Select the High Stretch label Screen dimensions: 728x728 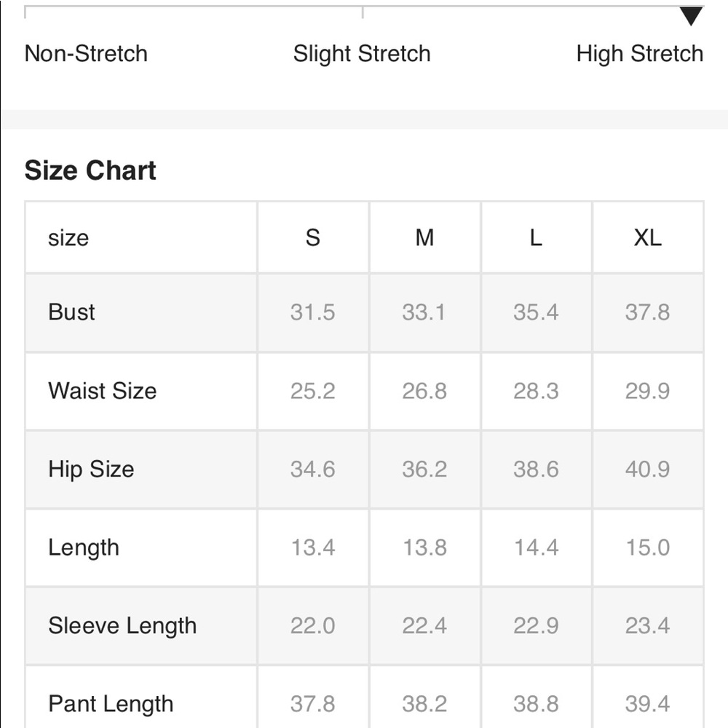click(639, 54)
